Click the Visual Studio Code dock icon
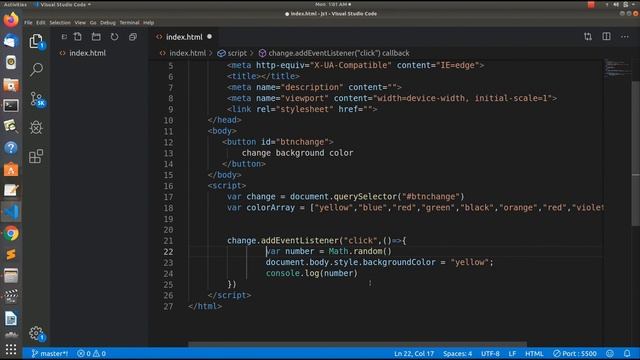Screen dimensions: 640x360 pos(11,212)
